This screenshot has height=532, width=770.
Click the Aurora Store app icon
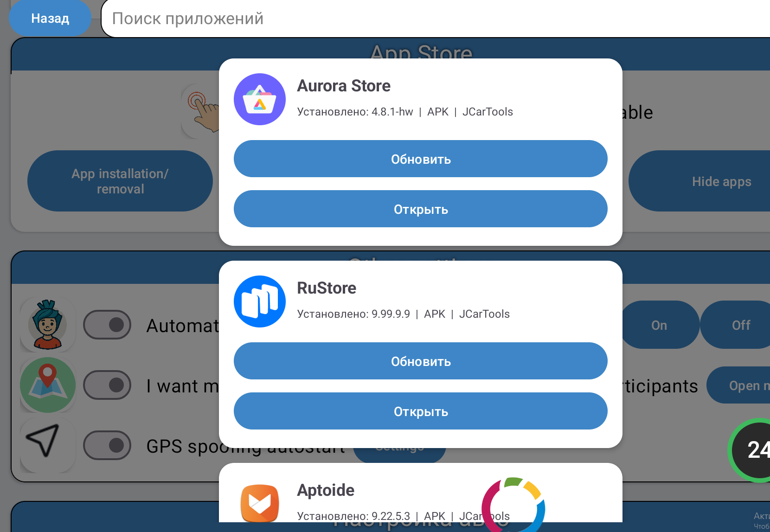[x=260, y=99]
